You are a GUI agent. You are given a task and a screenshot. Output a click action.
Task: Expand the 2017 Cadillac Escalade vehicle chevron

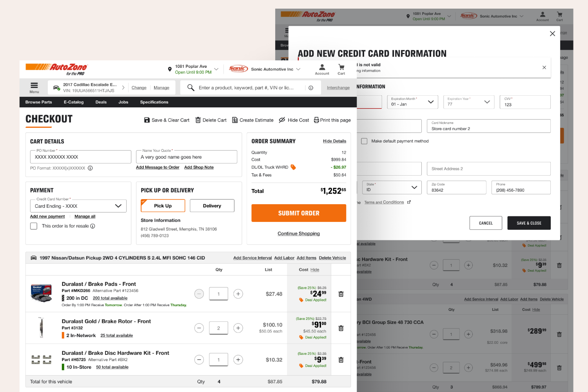[x=123, y=88]
